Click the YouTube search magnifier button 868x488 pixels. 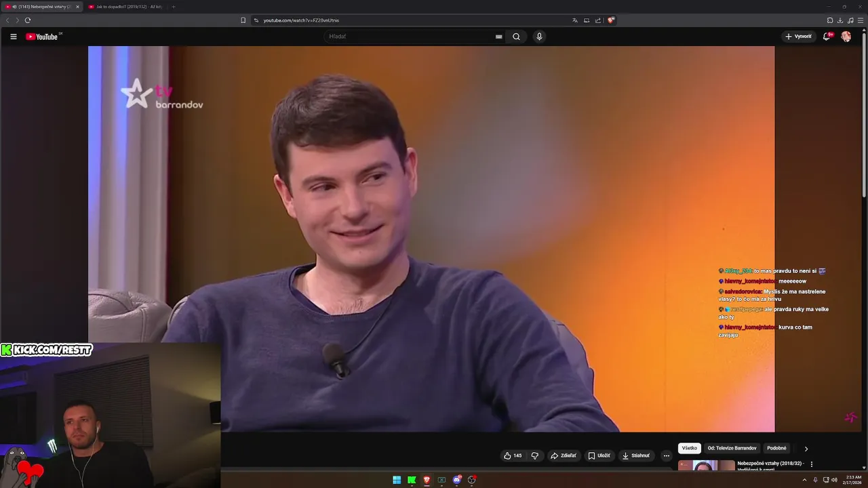[516, 37]
